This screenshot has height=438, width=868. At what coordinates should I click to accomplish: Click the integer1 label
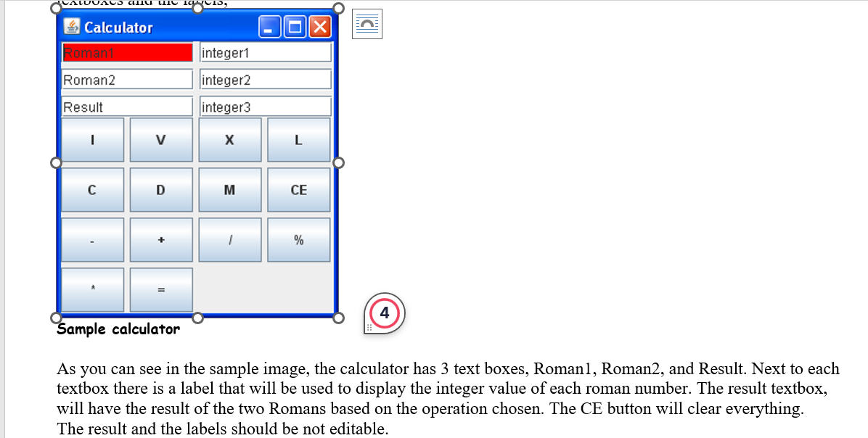coord(266,52)
